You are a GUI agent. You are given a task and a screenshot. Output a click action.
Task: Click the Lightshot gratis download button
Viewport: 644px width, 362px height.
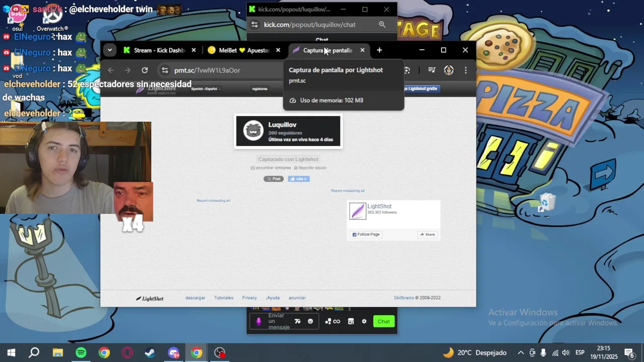(422, 88)
